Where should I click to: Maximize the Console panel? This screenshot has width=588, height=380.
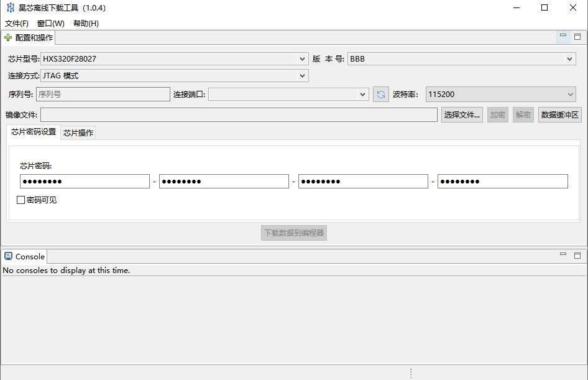(577, 256)
